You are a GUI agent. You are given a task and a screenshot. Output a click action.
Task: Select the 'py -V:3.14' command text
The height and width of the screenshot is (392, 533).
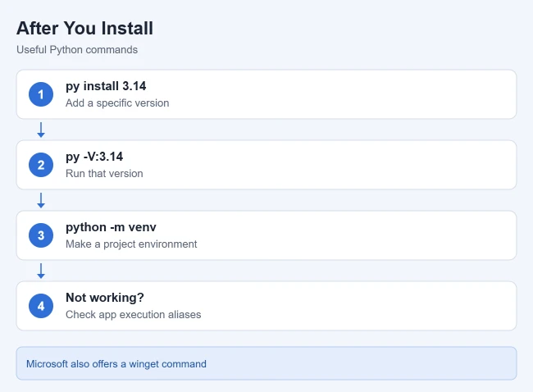click(x=94, y=157)
